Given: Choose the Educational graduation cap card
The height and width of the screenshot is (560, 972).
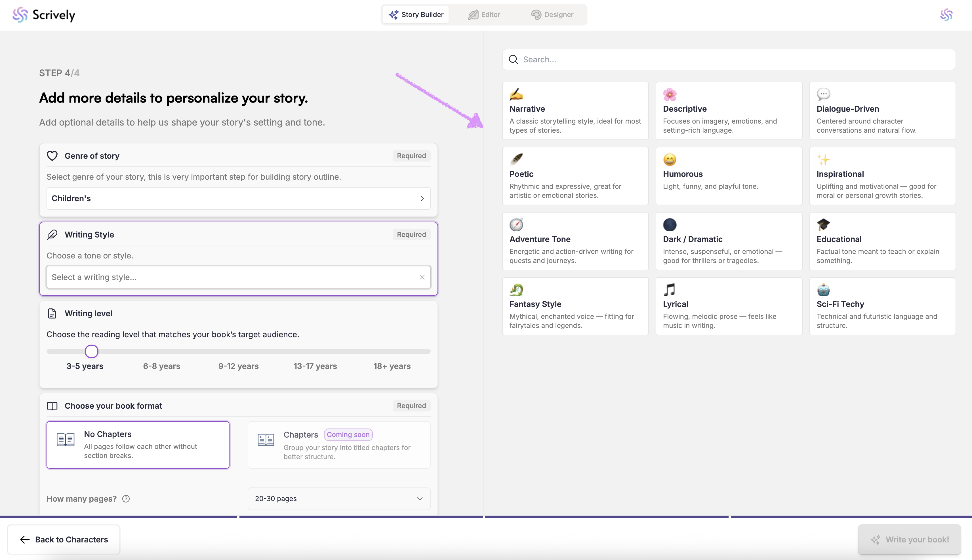Looking at the screenshot, I should coord(882,241).
